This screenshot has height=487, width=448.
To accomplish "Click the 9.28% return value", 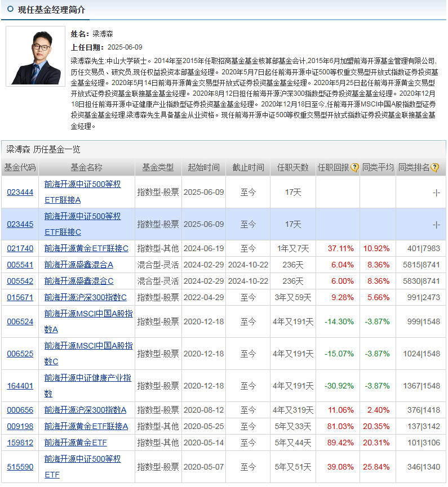I will pyautogui.click(x=342, y=297).
